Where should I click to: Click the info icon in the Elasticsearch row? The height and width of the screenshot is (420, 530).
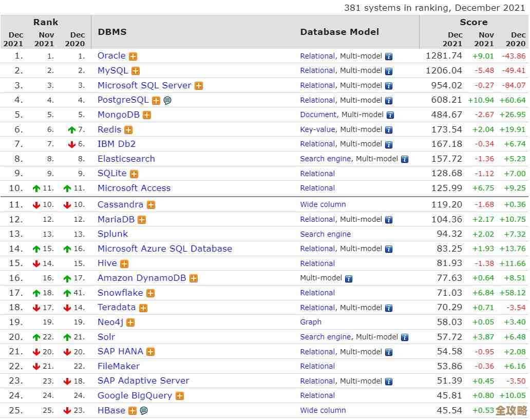(x=405, y=159)
